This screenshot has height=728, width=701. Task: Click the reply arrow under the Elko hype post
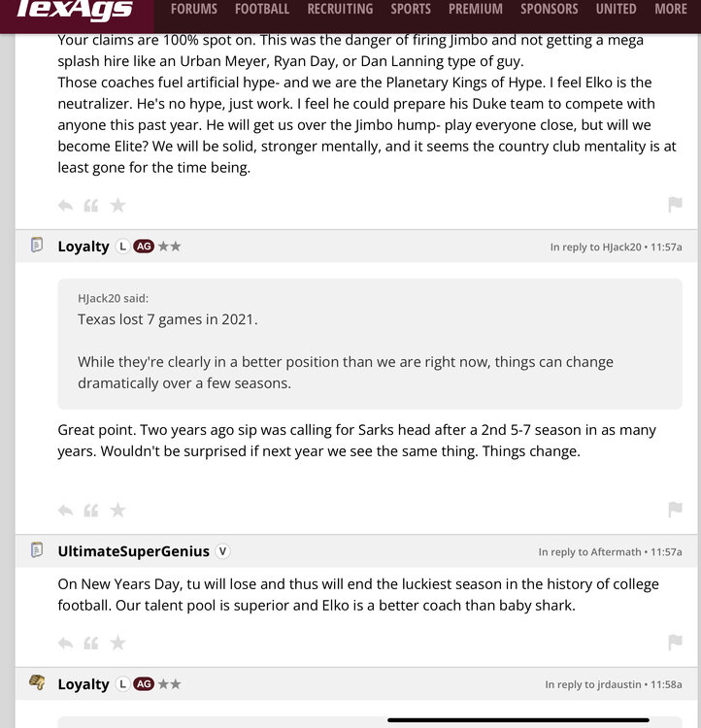65,205
